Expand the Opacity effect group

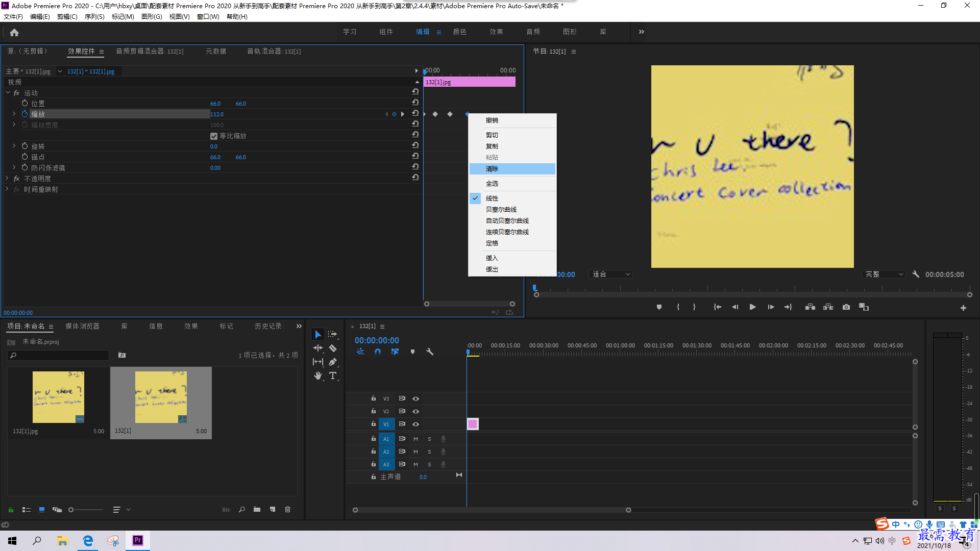[7, 178]
